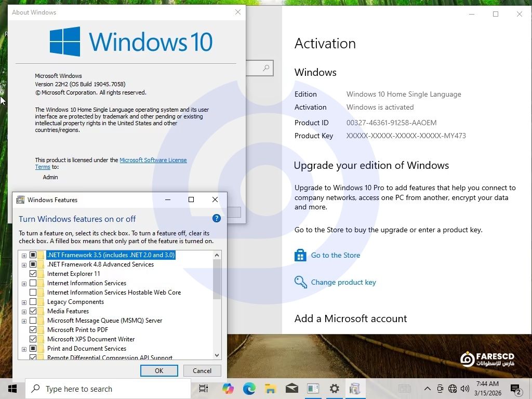Click the OK button in Windows Features
Screen dimensions: 532x399
pyautogui.click(x=159, y=370)
